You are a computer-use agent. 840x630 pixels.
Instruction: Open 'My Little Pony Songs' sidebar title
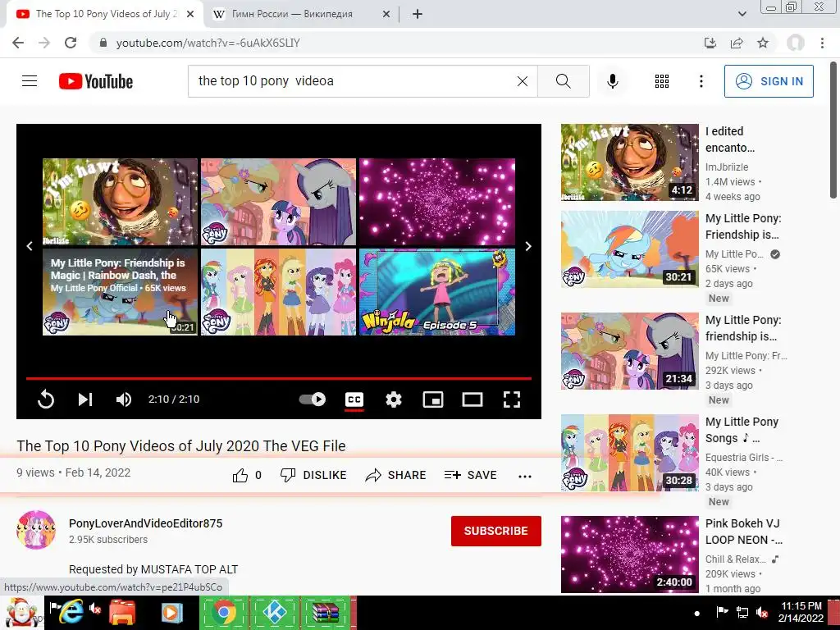pyautogui.click(x=742, y=430)
